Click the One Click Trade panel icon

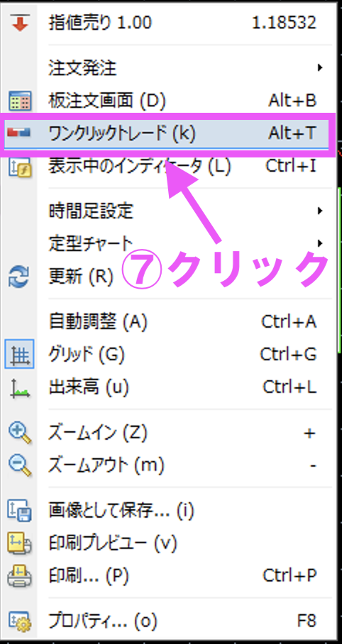point(20,133)
